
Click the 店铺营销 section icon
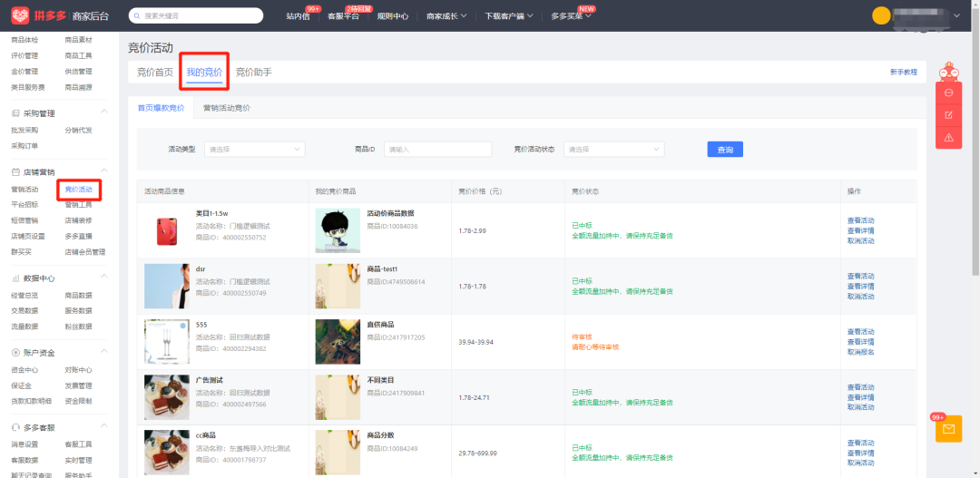[x=15, y=171]
